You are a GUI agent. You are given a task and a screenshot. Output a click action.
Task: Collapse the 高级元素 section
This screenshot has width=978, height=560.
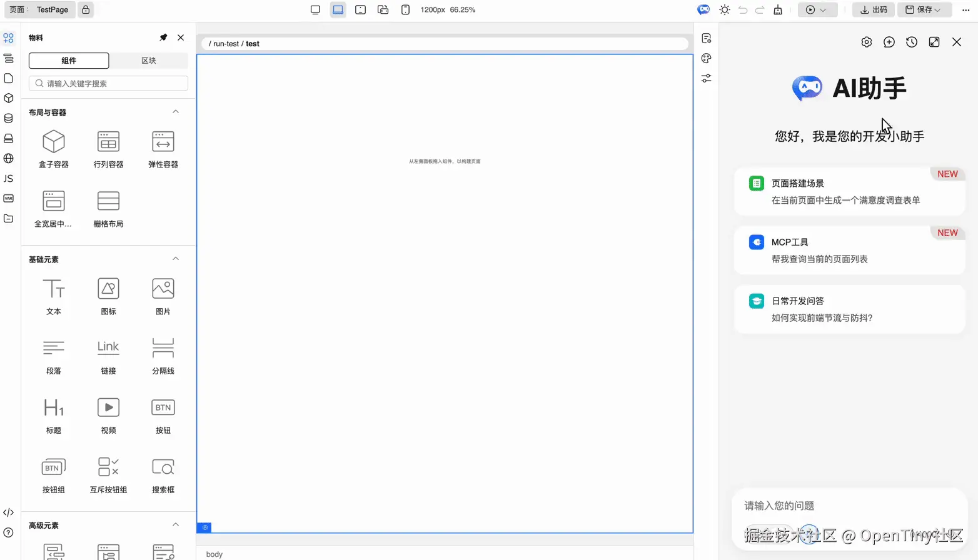coord(176,525)
